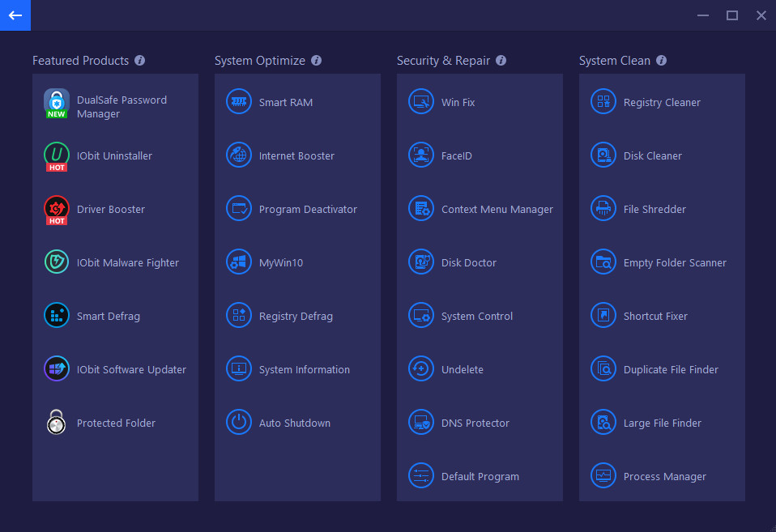The image size is (776, 532).
Task: Click 'Context Menu Manager' text
Action: pos(497,210)
